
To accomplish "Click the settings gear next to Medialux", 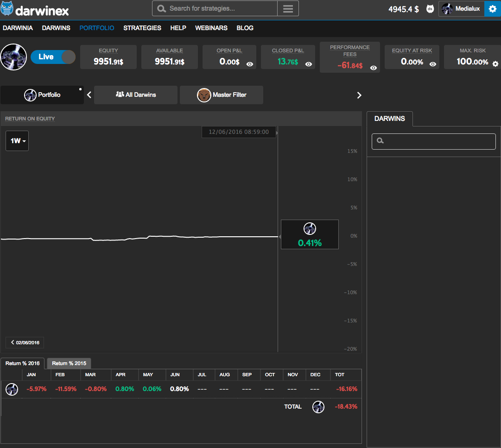I will tap(492, 9).
